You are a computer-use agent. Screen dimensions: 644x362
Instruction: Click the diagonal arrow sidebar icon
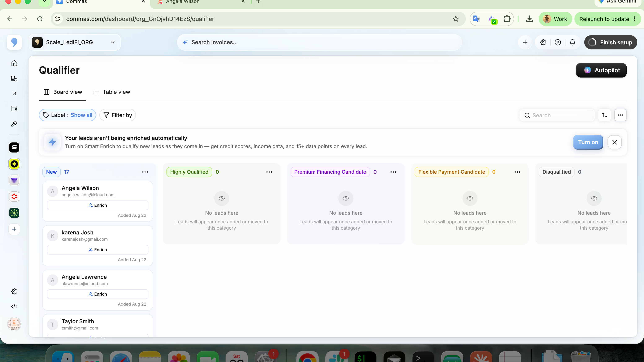click(14, 93)
